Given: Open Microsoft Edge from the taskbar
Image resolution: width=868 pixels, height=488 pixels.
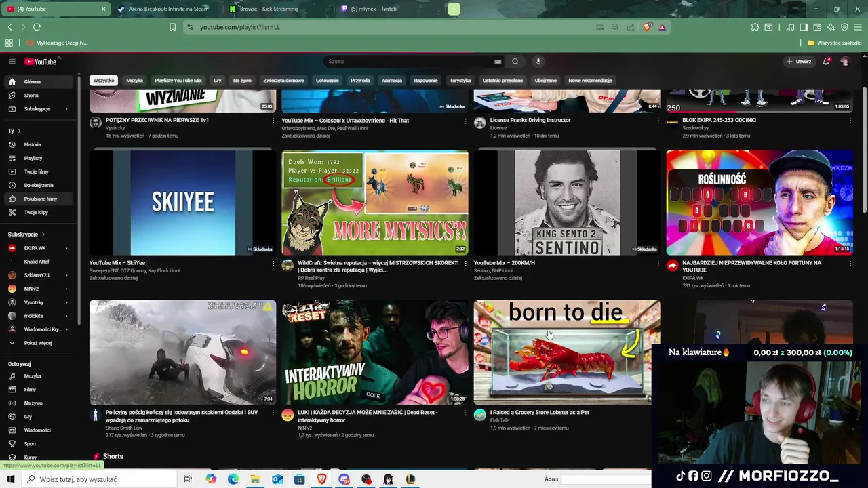Looking at the screenshot, I should [x=233, y=479].
